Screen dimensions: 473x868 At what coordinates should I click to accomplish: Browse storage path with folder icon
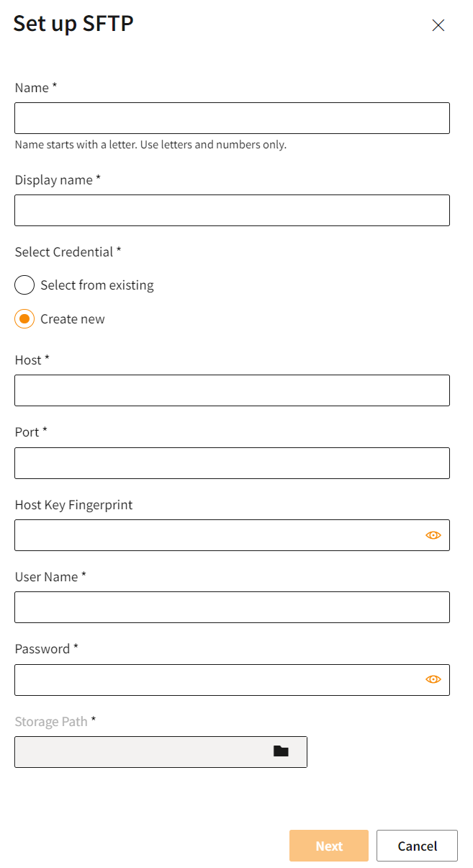click(281, 751)
